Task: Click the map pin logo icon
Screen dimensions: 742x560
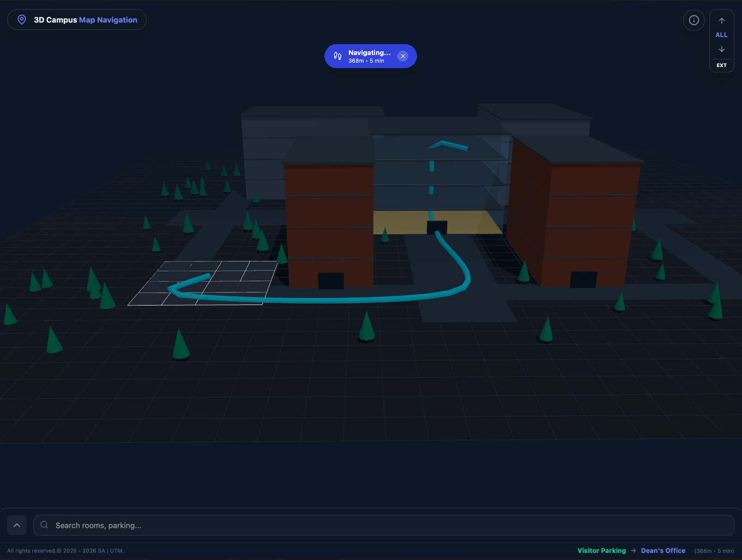Action: (x=22, y=20)
